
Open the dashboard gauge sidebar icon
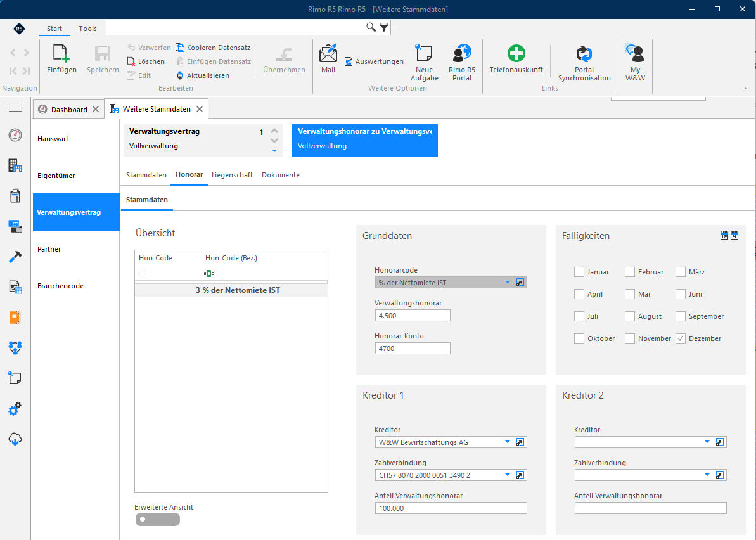click(x=15, y=135)
